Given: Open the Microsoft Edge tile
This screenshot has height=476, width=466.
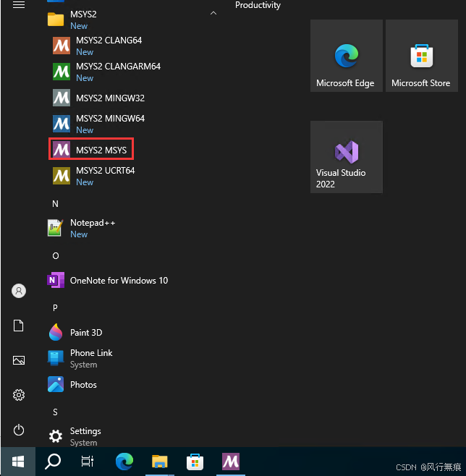Looking at the screenshot, I should 347,56.
